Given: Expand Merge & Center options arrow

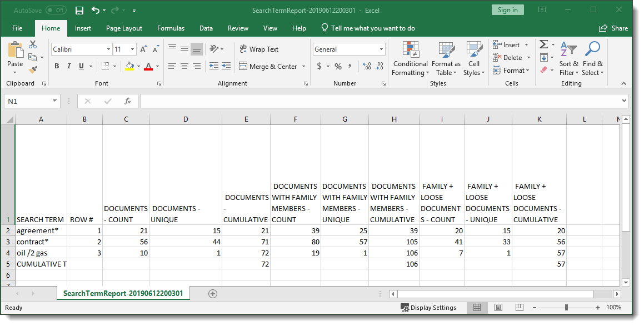Looking at the screenshot, I should (303, 67).
